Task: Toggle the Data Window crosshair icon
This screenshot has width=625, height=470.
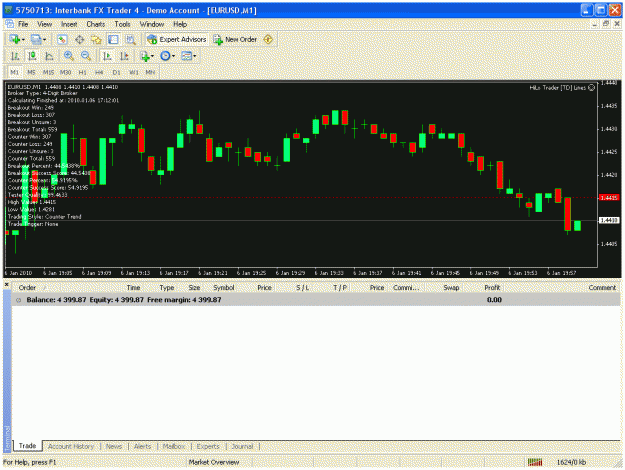Action: [79, 39]
